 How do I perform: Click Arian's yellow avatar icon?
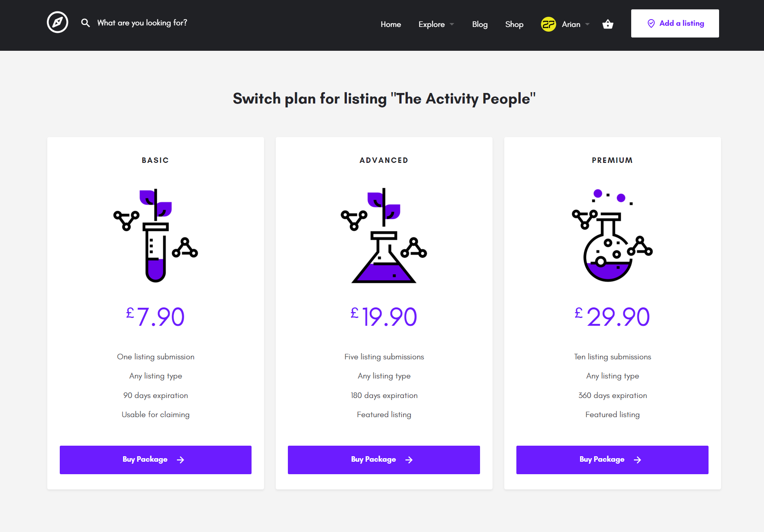(548, 24)
